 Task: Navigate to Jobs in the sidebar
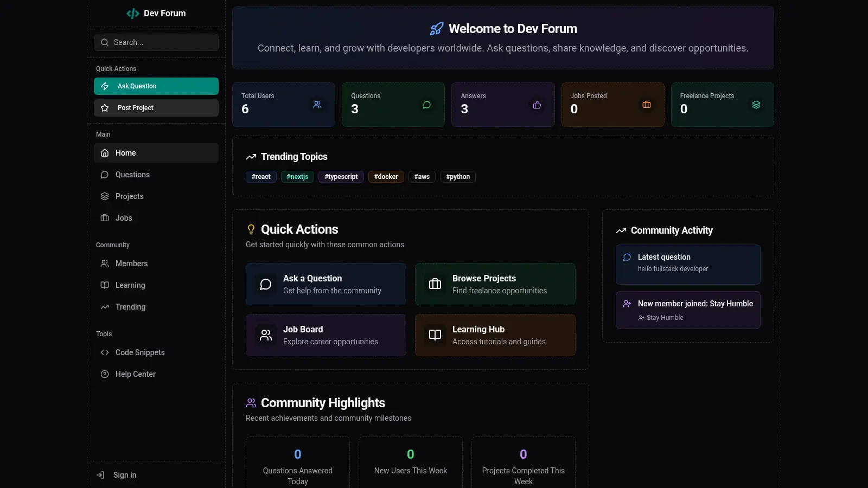156,218
